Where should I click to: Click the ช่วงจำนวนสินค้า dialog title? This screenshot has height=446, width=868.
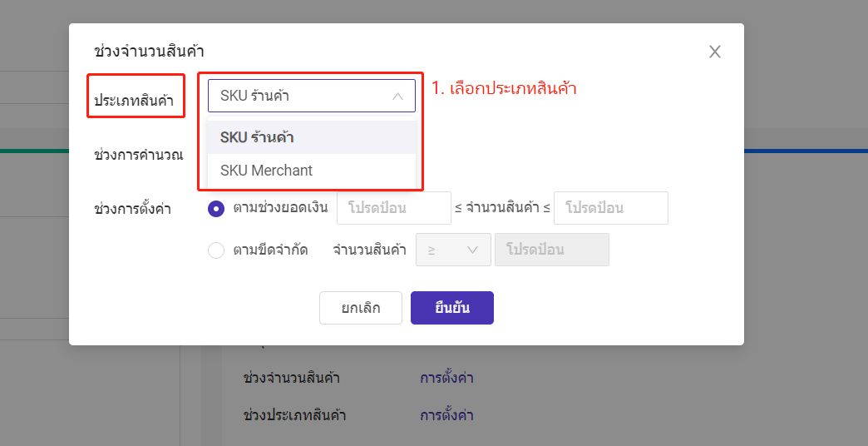(x=149, y=52)
